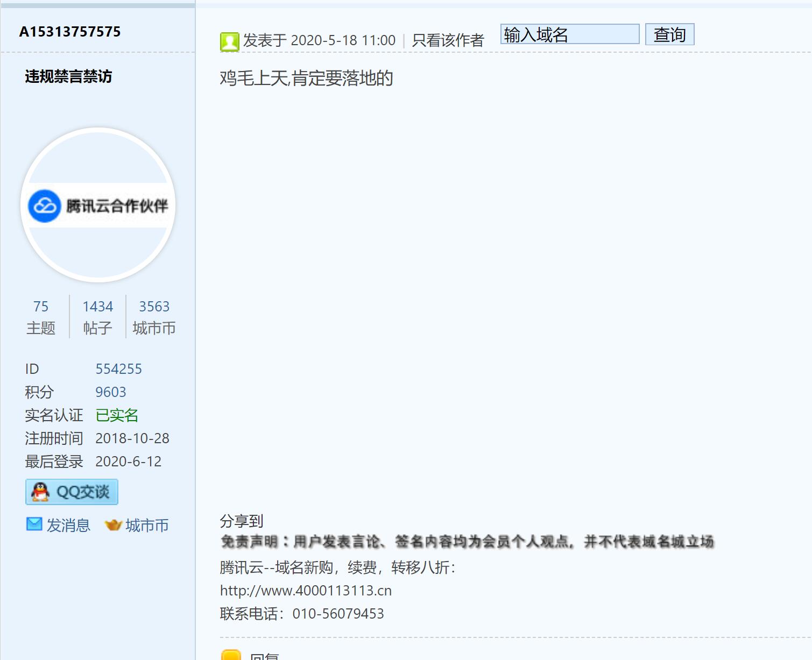The width and height of the screenshot is (812, 660).
Task: Open the user's 75 主题 list
Action: click(40, 316)
